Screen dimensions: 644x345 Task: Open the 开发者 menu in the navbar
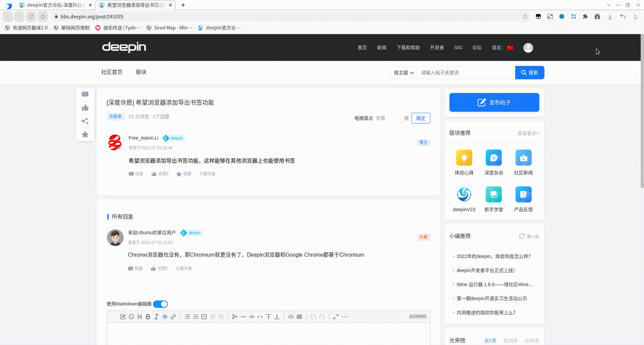point(436,48)
